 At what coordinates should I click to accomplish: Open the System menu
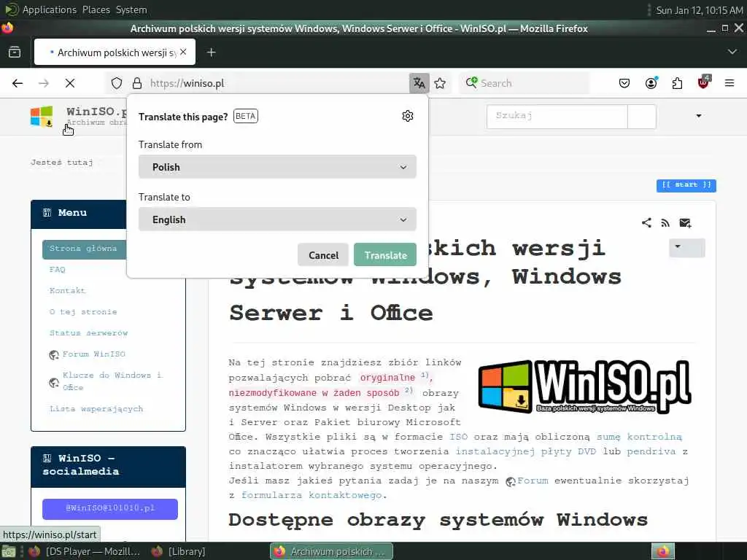tap(131, 9)
